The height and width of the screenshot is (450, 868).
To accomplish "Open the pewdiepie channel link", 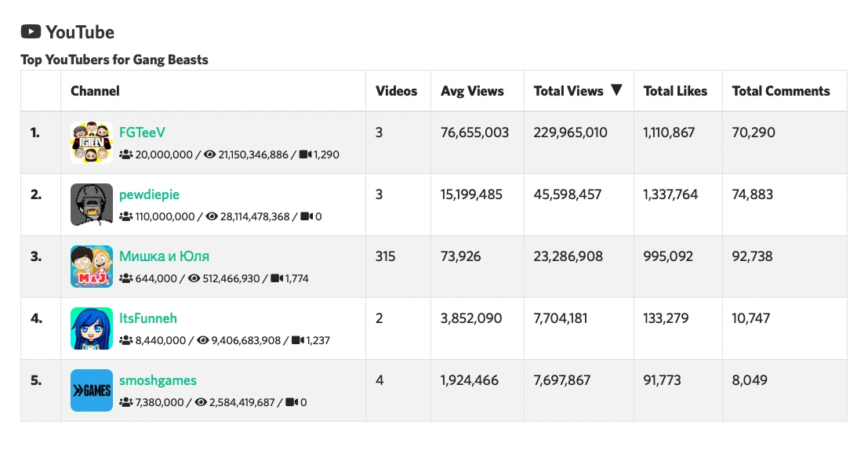I will tap(149, 194).
